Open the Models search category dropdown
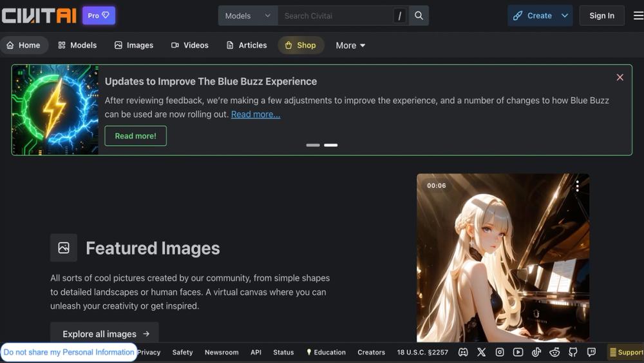This screenshot has width=644, height=363. (248, 15)
